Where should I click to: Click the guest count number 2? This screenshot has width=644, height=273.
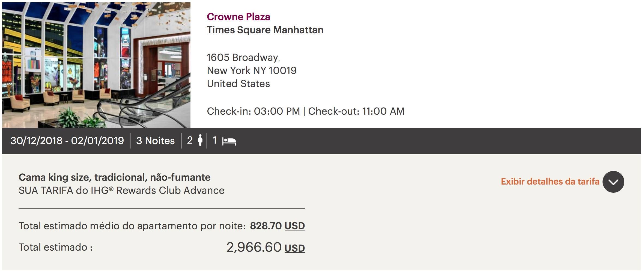(x=190, y=140)
